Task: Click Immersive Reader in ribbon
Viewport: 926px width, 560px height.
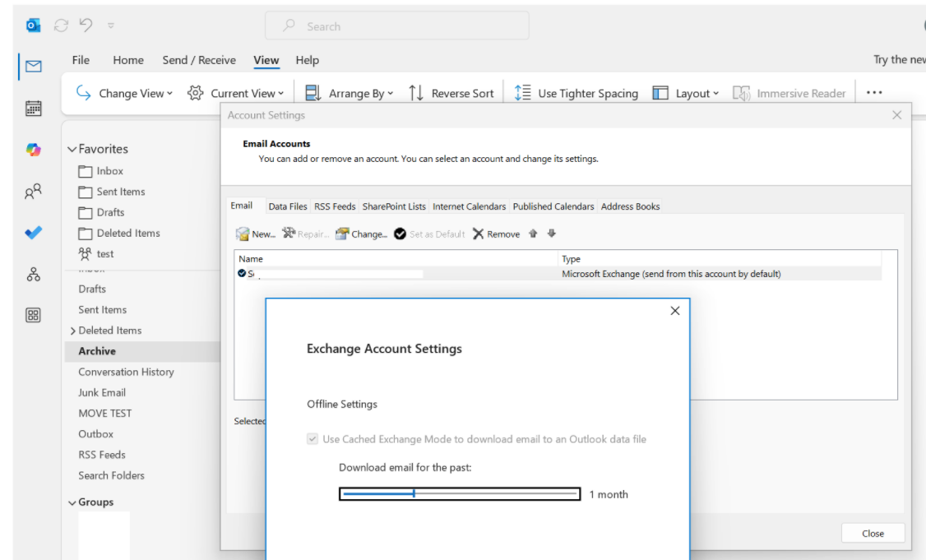Action: click(789, 94)
